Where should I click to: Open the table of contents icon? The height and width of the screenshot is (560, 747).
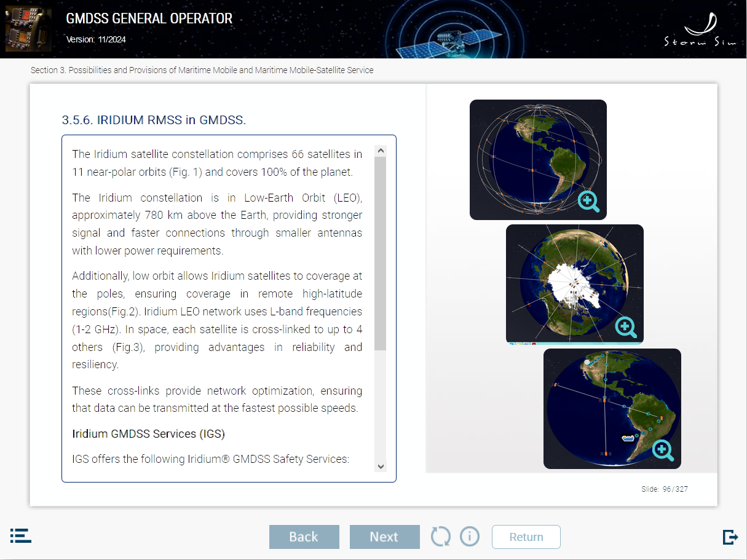click(x=20, y=536)
